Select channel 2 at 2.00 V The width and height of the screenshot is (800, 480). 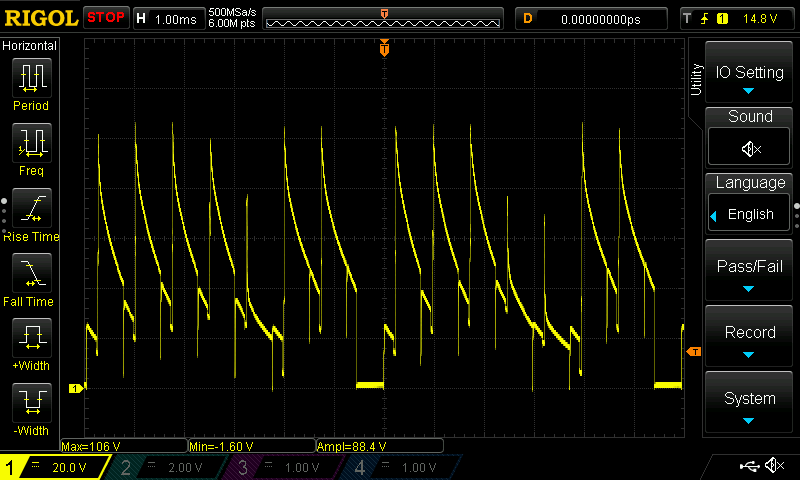click(x=166, y=467)
